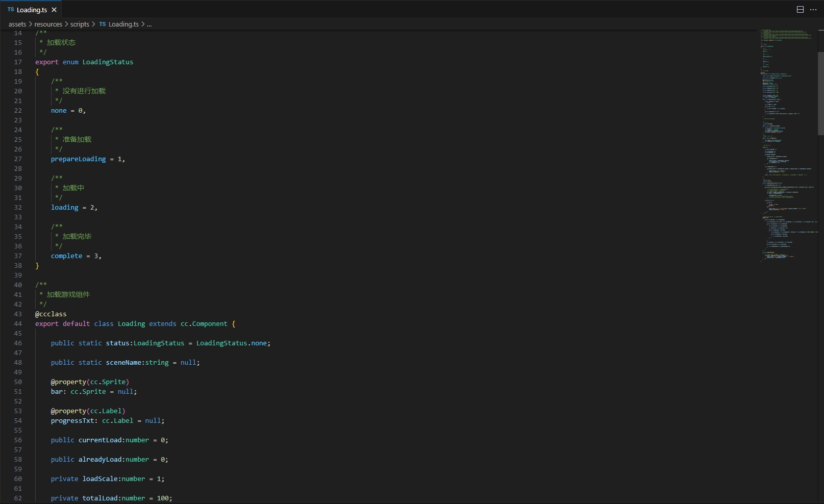The width and height of the screenshot is (824, 504).
Task: Open the Loading.ts breadcrumb file entry
Action: pos(123,24)
